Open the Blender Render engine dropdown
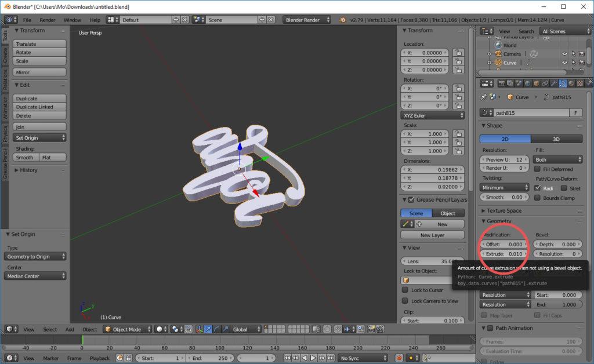The width and height of the screenshot is (594, 364). click(306, 20)
